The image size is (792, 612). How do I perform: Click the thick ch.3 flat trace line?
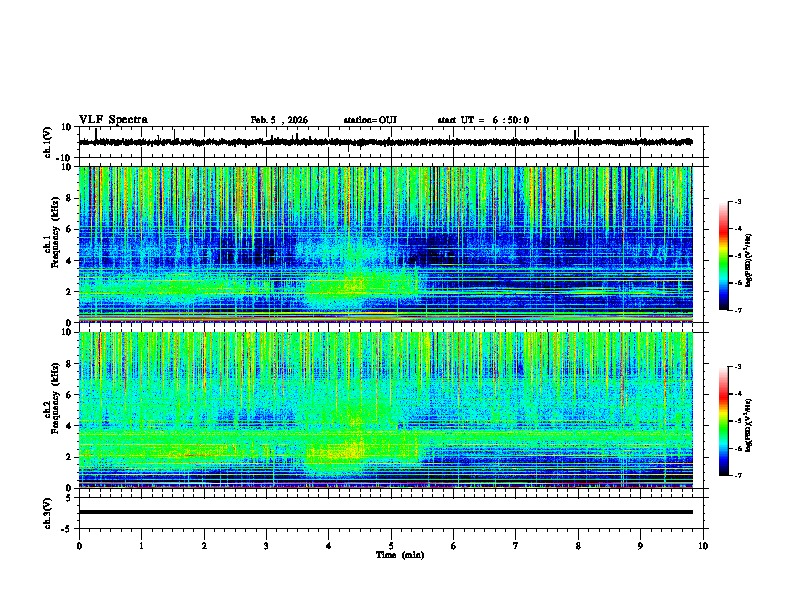coord(386,512)
